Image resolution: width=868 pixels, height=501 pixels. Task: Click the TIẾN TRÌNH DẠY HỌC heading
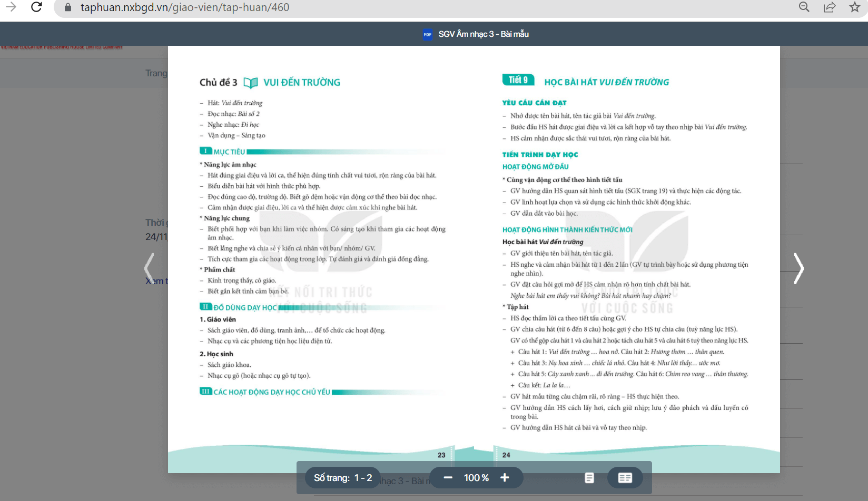pos(540,155)
